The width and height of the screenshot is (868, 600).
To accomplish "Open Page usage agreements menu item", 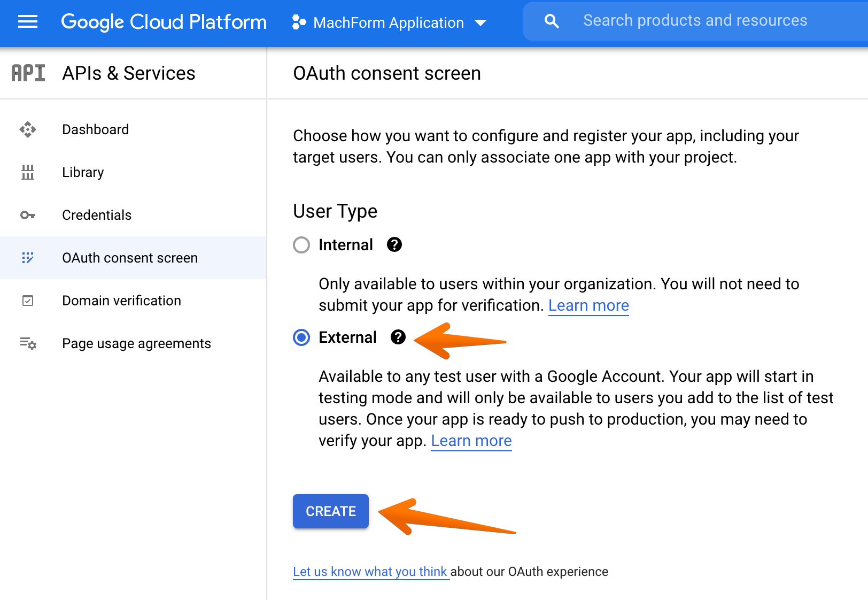I will coord(136,343).
